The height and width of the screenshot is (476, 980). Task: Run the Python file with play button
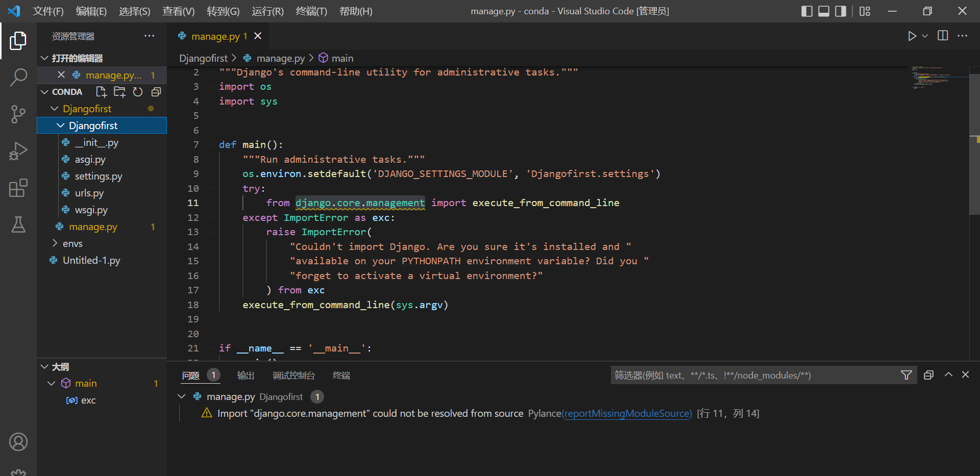(x=912, y=36)
